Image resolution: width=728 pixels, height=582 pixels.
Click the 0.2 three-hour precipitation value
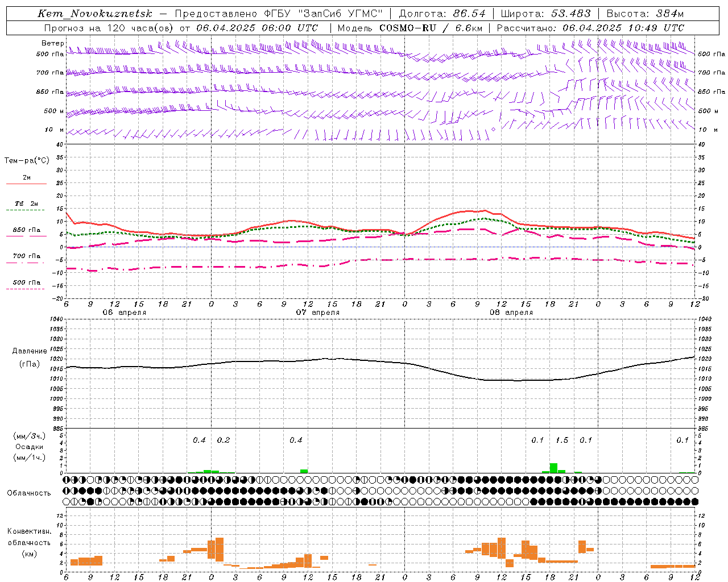coord(224,440)
